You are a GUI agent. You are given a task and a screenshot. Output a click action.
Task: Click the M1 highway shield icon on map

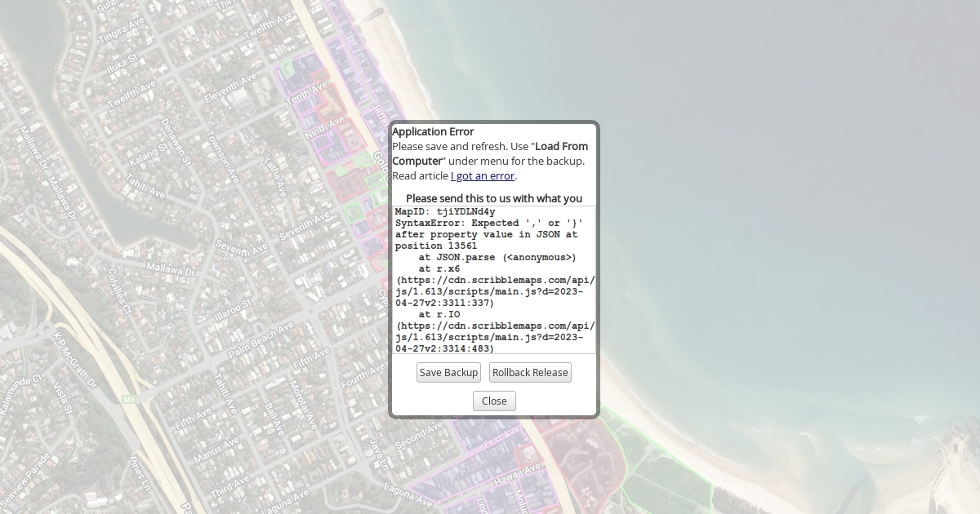tap(129, 399)
